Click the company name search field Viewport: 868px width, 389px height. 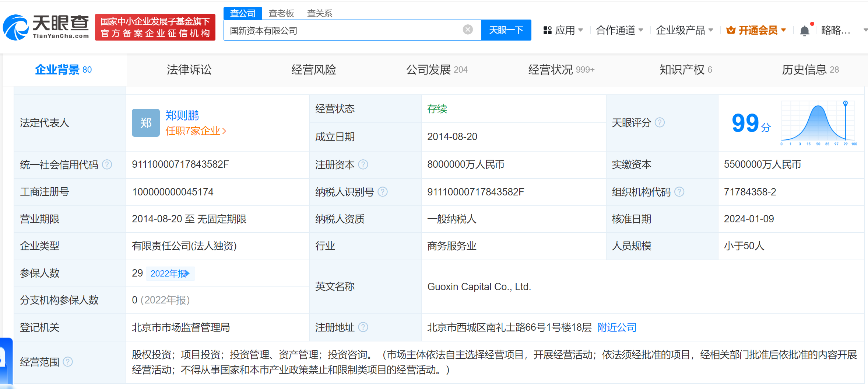pos(342,30)
